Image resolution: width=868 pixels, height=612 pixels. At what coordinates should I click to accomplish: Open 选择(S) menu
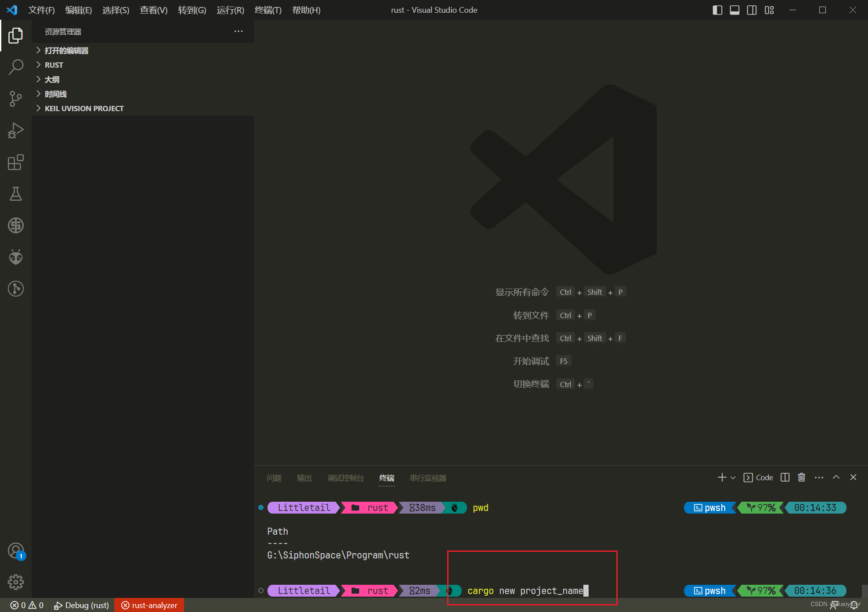click(x=116, y=10)
